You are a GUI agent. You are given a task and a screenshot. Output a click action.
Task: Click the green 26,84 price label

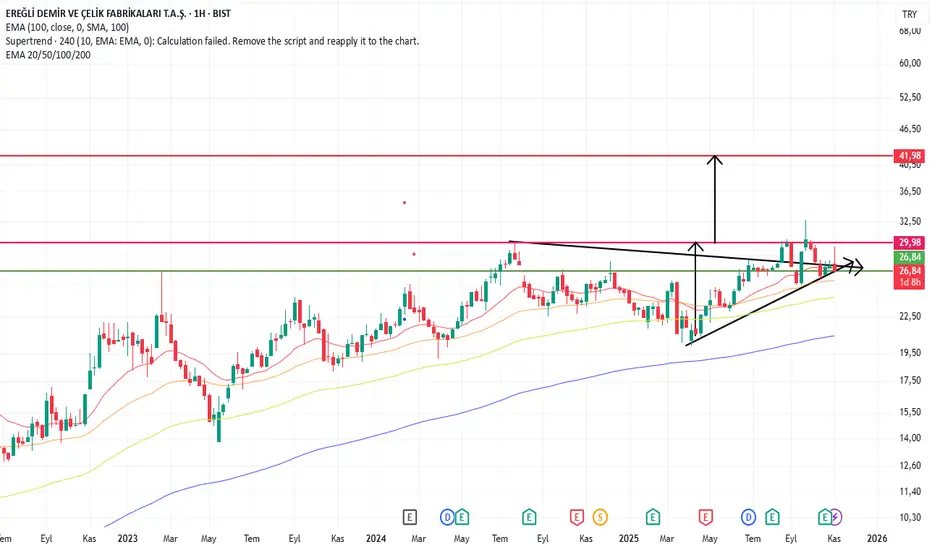click(909, 257)
